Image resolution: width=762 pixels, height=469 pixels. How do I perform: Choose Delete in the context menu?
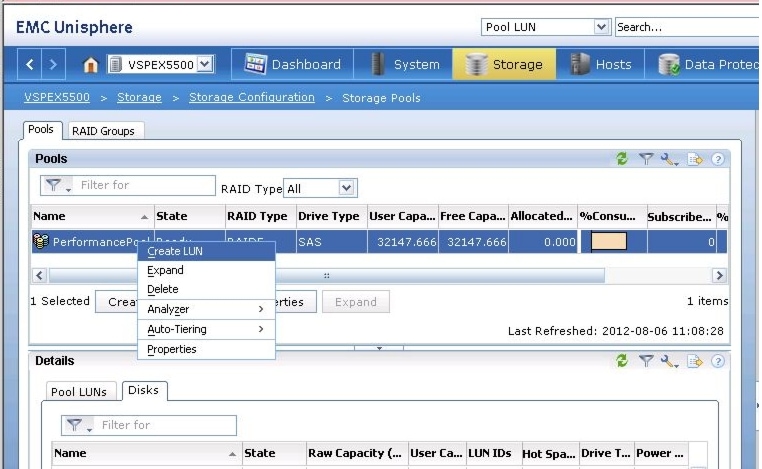pos(207,289)
